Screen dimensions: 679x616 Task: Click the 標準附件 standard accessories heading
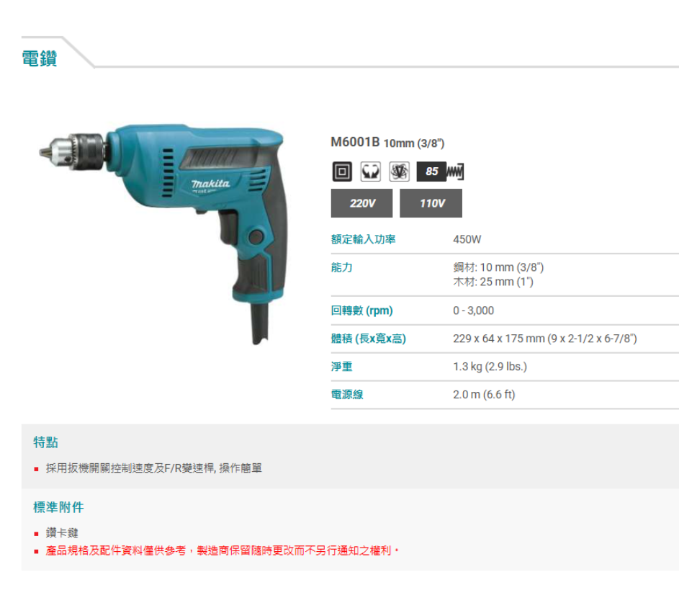click(x=58, y=507)
